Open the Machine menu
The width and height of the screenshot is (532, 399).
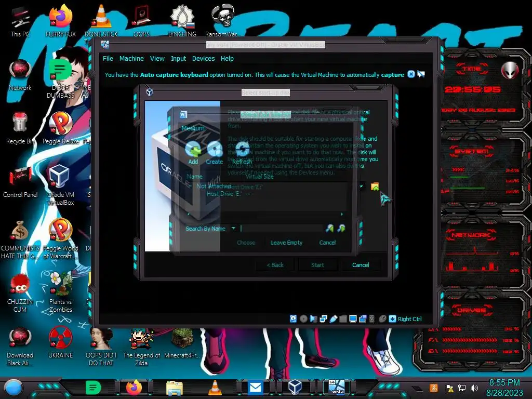tap(131, 58)
